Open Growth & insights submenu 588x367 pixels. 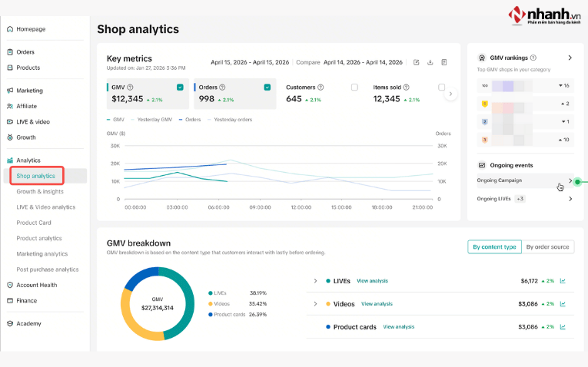tap(40, 191)
